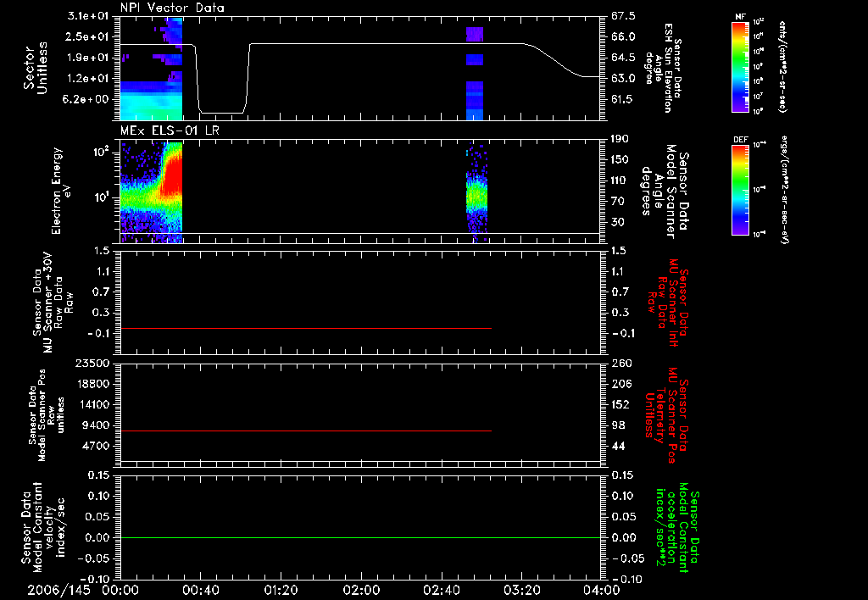The height and width of the screenshot is (600, 868).
Task: Click the '00:40' time axis label
Action: coord(200,590)
